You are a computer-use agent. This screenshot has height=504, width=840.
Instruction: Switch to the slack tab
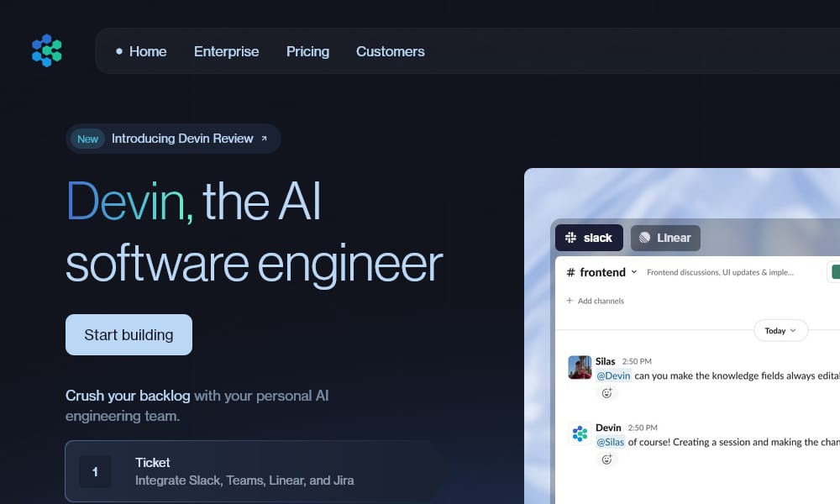point(589,237)
